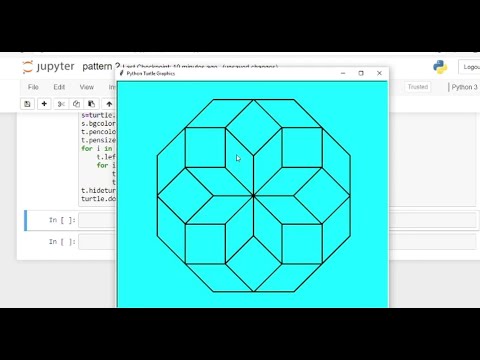This screenshot has width=480, height=360.
Task: Click the Python Turtle Graphics title bar
Action: click(x=253, y=73)
